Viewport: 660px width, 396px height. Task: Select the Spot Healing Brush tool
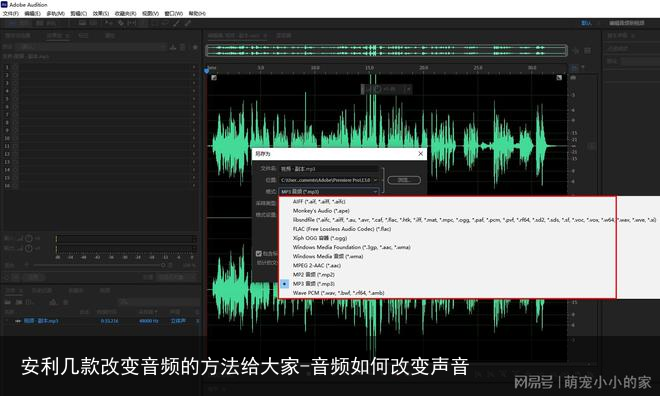[x=187, y=23]
